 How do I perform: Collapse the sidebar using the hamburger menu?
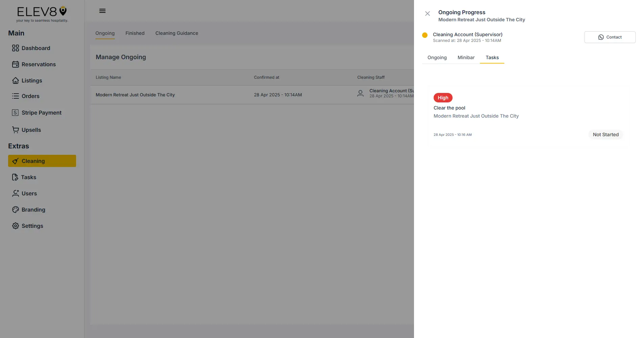point(102,10)
